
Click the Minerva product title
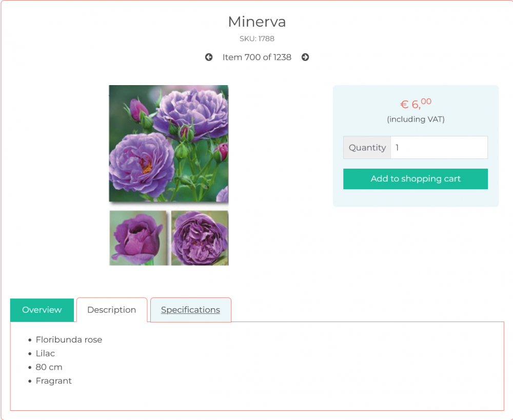pyautogui.click(x=257, y=22)
